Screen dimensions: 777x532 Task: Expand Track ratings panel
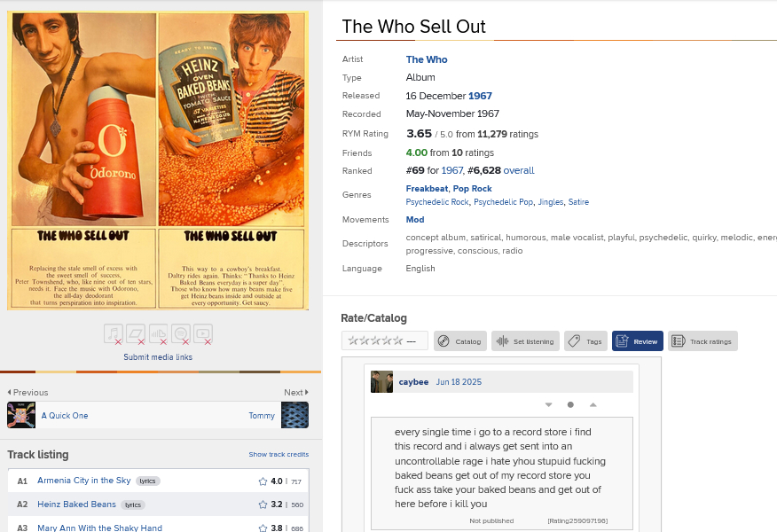pyautogui.click(x=702, y=341)
